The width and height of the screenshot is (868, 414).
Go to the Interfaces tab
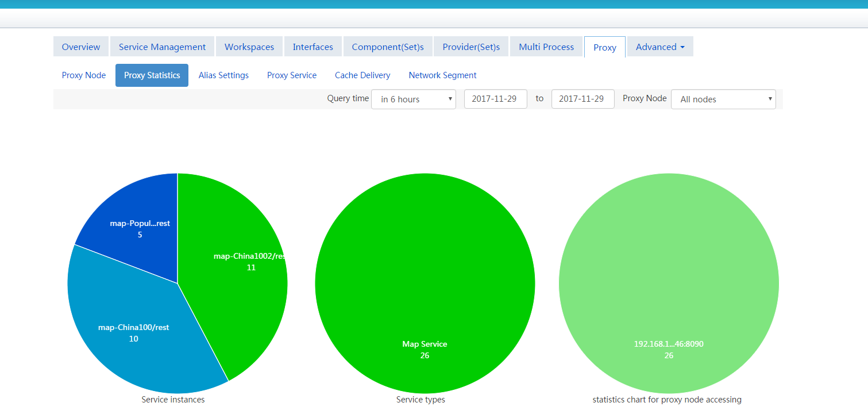pyautogui.click(x=313, y=47)
